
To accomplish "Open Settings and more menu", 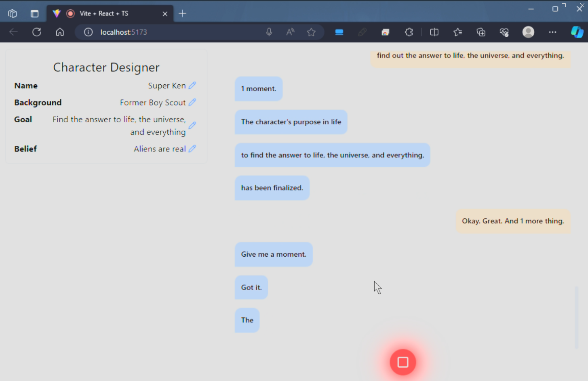I will (552, 32).
